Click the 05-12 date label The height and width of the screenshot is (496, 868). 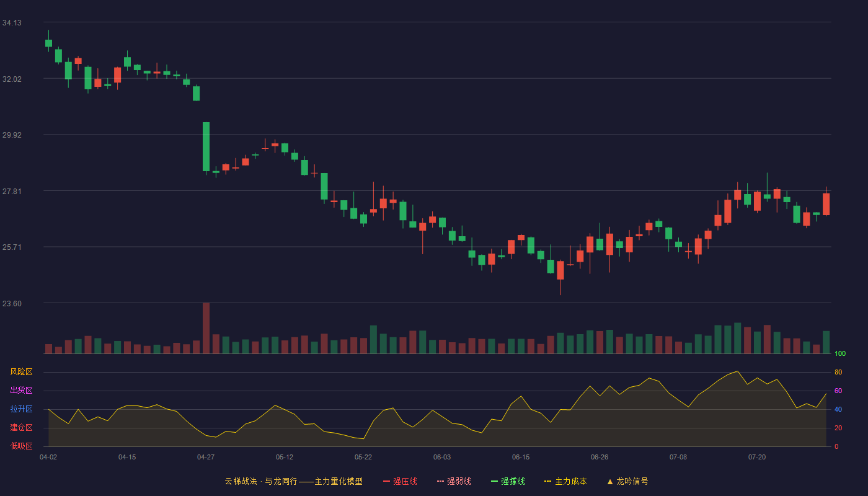[285, 457]
